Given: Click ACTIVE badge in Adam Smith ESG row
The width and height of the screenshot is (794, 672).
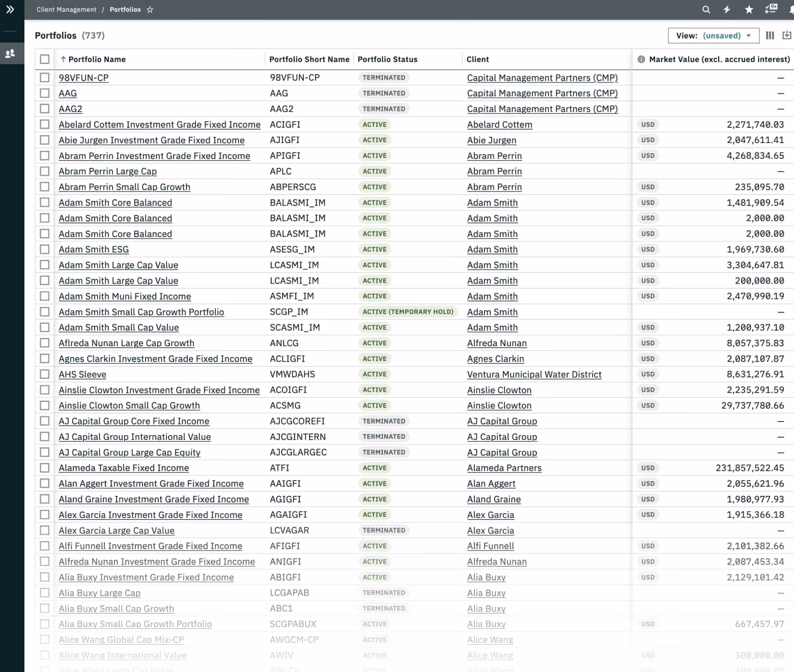Looking at the screenshot, I should (x=375, y=249).
